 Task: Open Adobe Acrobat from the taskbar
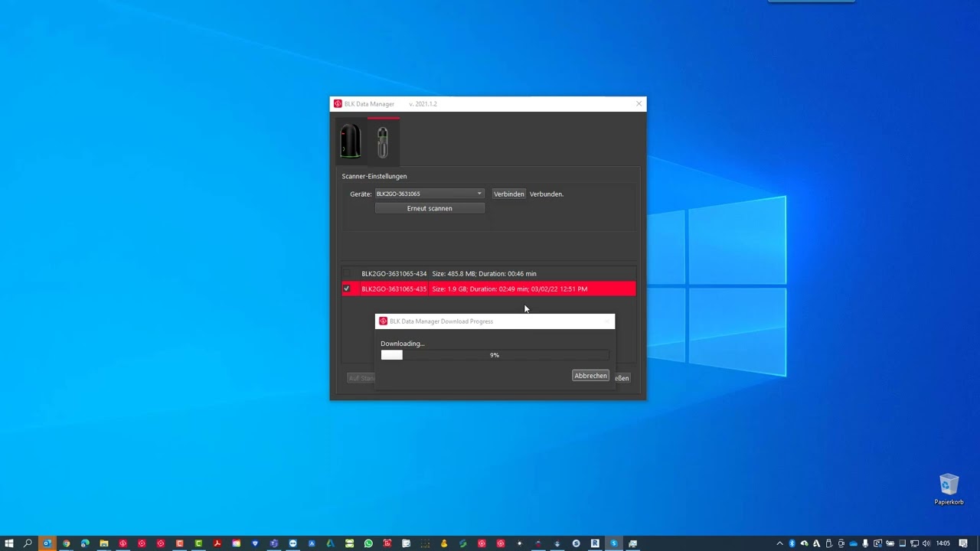pos(217,543)
